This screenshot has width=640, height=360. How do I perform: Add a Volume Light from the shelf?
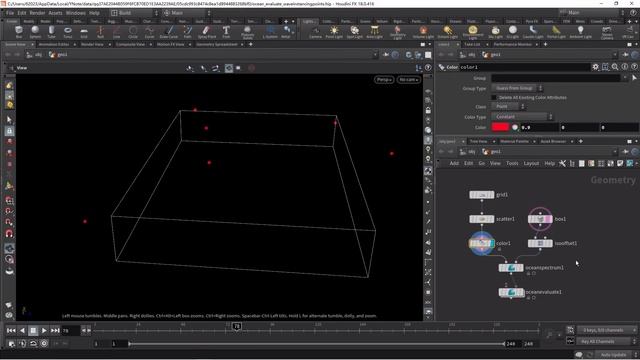423,31
